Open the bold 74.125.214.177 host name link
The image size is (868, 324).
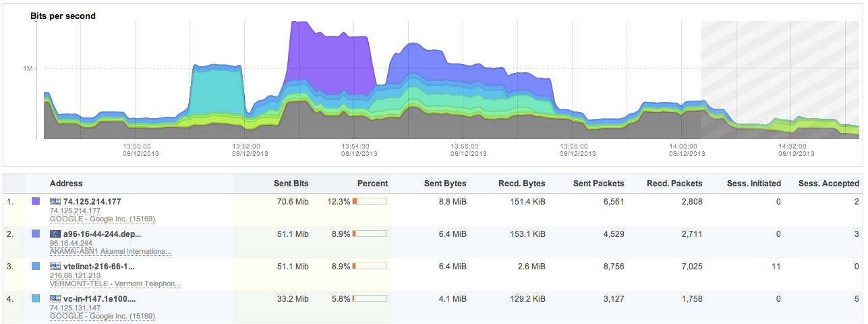(x=92, y=201)
